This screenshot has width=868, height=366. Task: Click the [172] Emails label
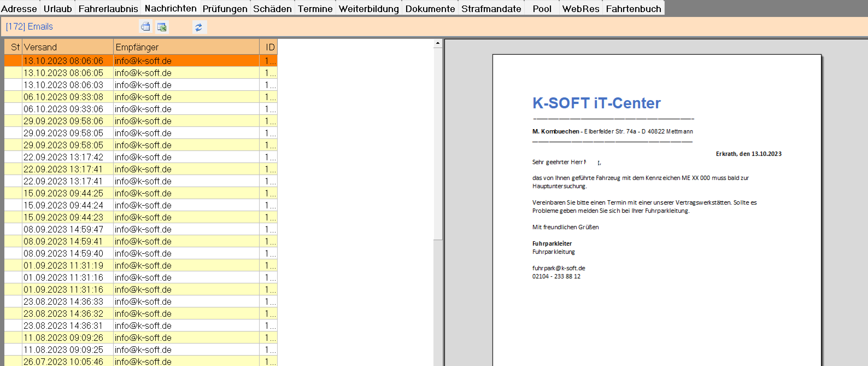(x=29, y=26)
